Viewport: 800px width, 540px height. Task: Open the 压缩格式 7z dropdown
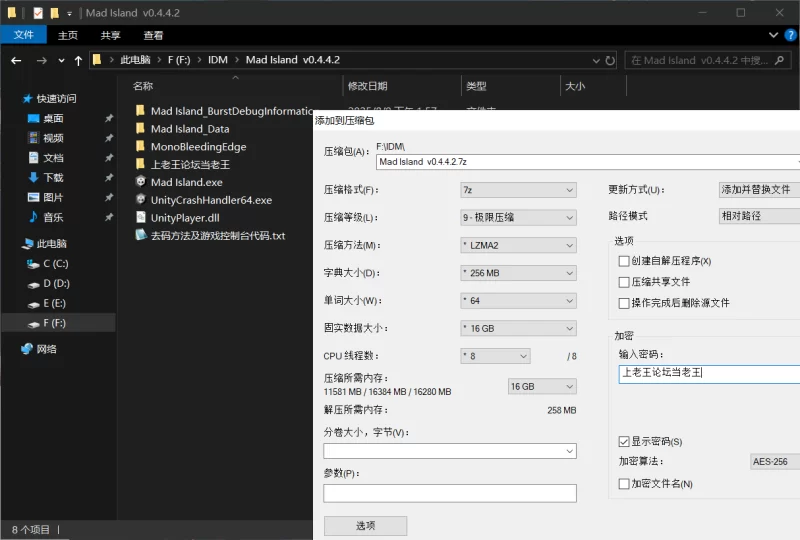pyautogui.click(x=518, y=190)
